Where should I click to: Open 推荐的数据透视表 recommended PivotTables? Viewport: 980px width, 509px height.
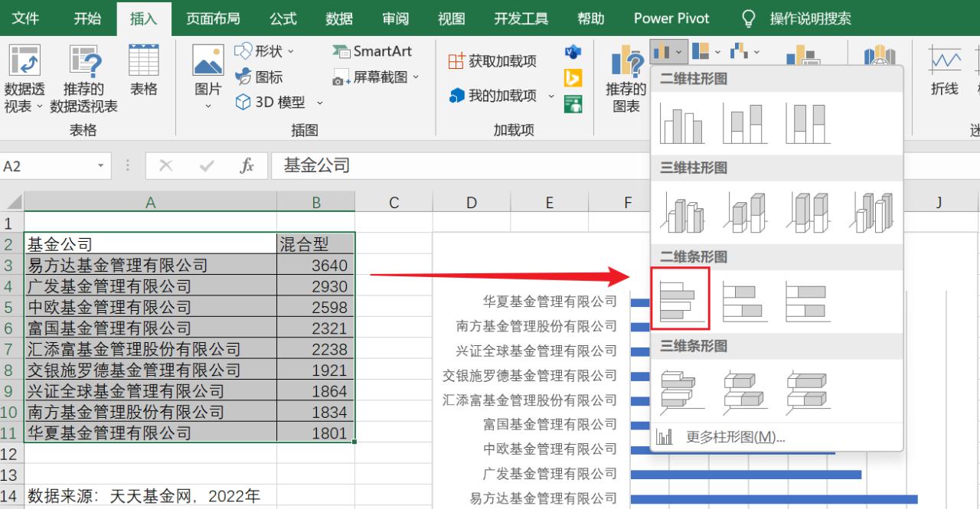84,80
